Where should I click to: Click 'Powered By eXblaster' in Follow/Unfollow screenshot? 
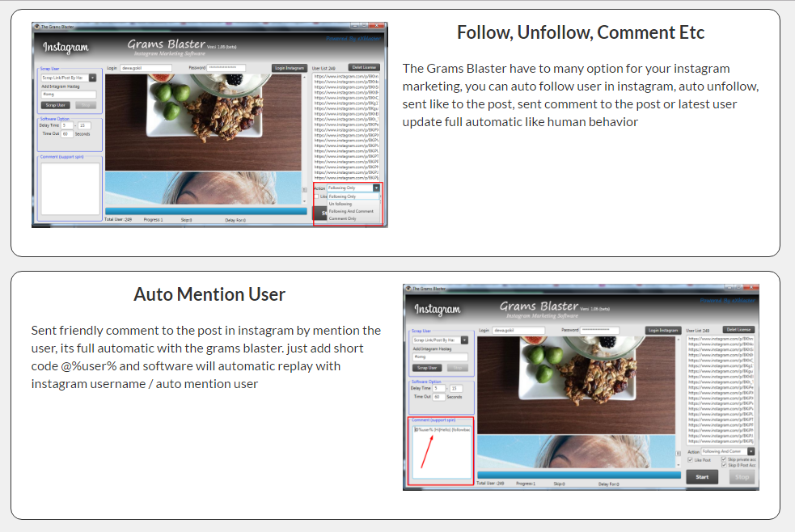(x=353, y=39)
